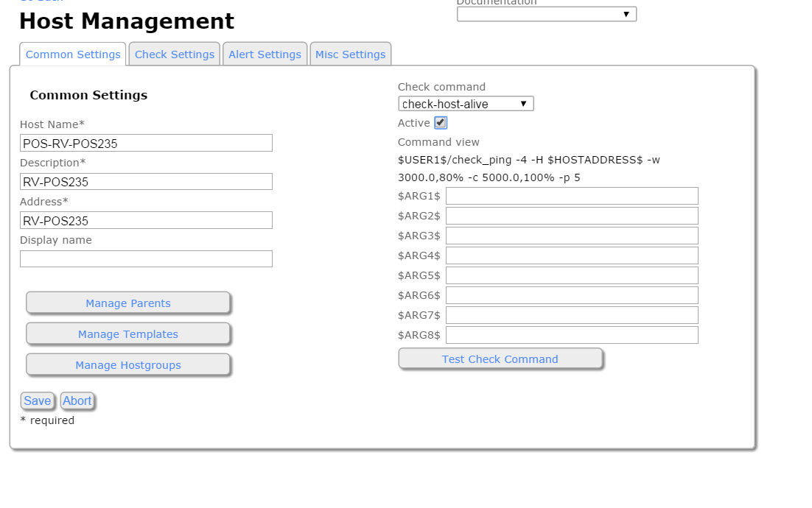
Task: Select the empty Display name field
Action: (x=146, y=258)
